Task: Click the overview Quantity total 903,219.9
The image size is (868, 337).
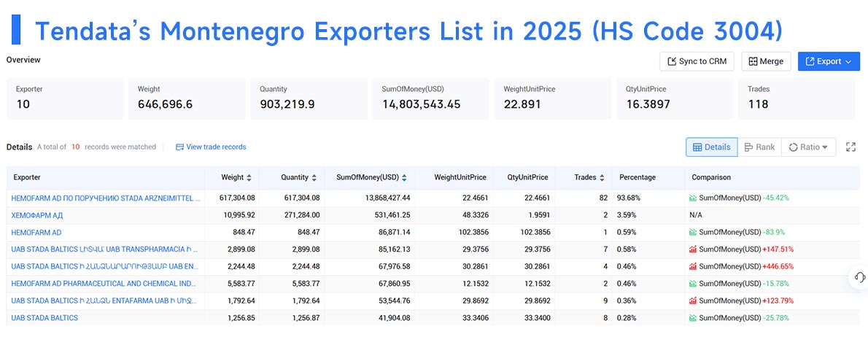Action: coord(288,104)
